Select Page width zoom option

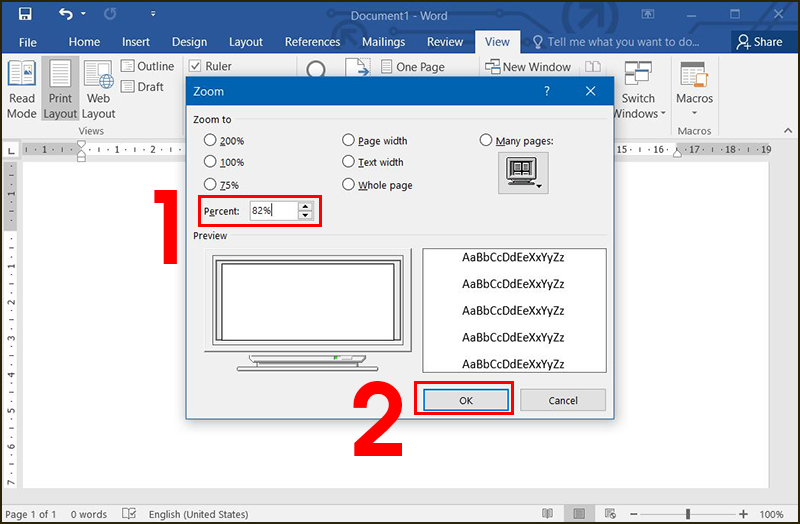348,140
